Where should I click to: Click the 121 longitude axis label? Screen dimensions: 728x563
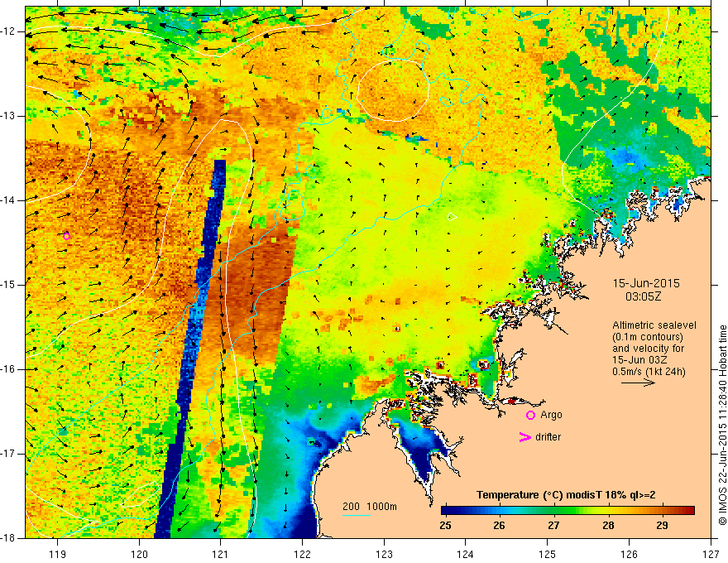point(221,554)
